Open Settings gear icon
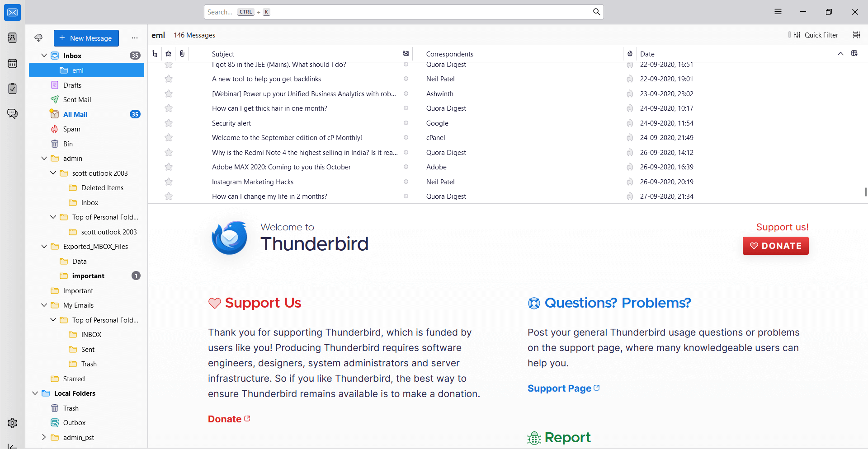The image size is (868, 449). [13, 423]
